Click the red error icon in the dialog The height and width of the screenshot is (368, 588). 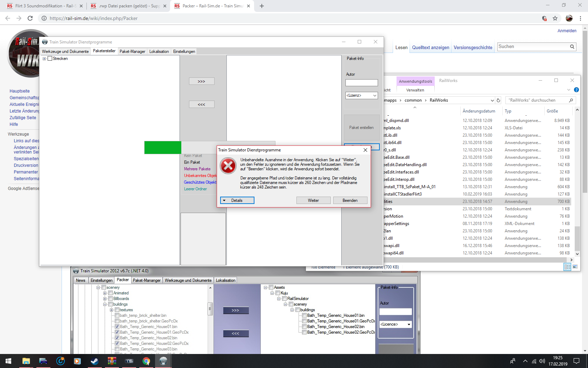click(228, 165)
